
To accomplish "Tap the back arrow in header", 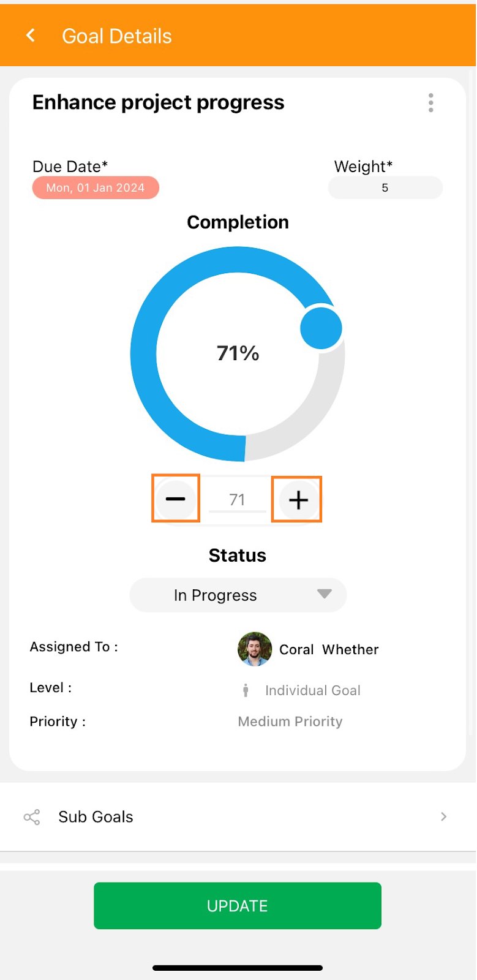I will pyautogui.click(x=31, y=36).
